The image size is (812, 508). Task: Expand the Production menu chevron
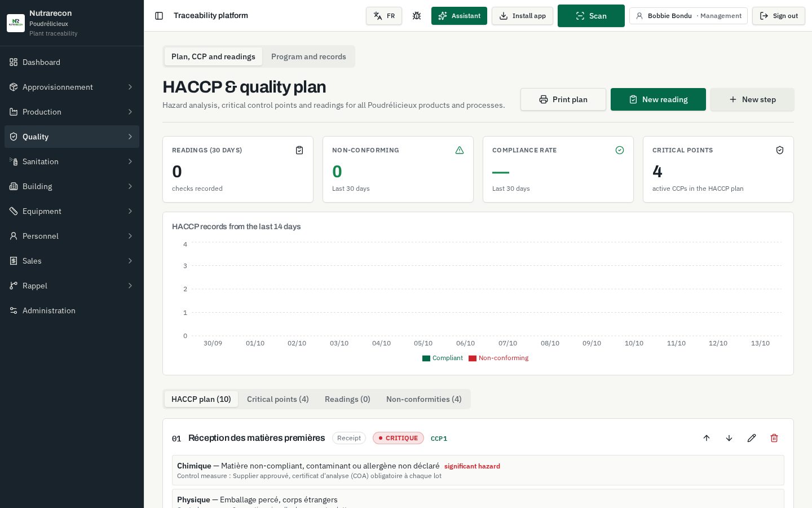130,112
